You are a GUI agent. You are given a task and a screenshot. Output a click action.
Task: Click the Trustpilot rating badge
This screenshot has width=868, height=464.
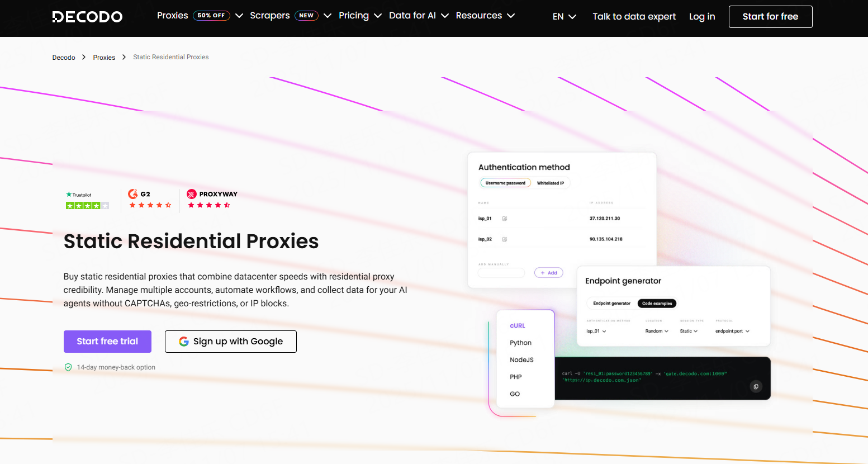click(87, 201)
